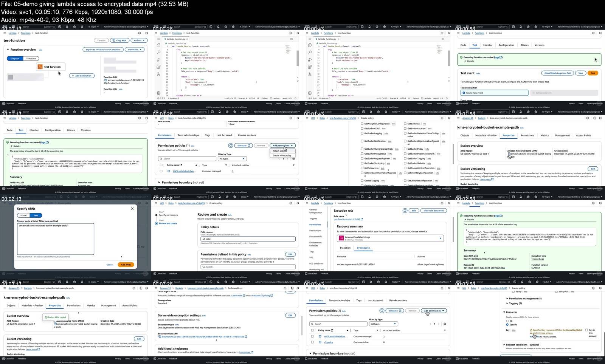Expand Permissions boundary section in 00:03:43 frame

click(x=310, y=353)
